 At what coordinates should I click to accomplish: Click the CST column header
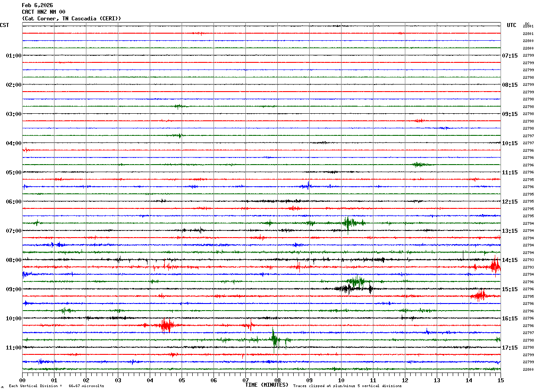point(4,25)
